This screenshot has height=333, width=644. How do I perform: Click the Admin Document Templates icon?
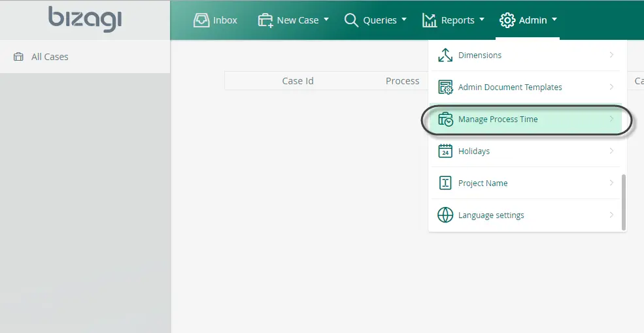point(445,87)
